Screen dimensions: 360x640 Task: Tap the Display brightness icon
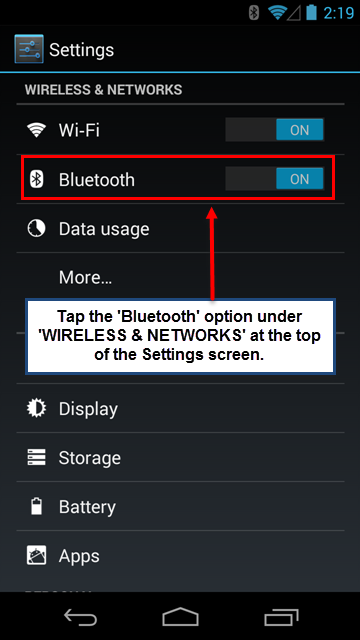pyautogui.click(x=36, y=408)
